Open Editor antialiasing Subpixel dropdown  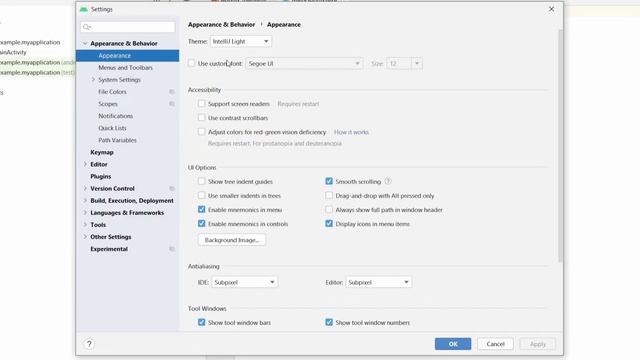[378, 282]
